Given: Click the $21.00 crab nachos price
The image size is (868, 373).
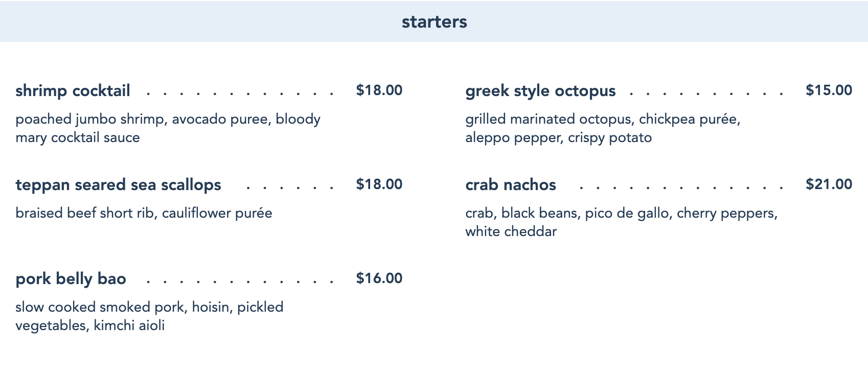Looking at the screenshot, I should [829, 184].
